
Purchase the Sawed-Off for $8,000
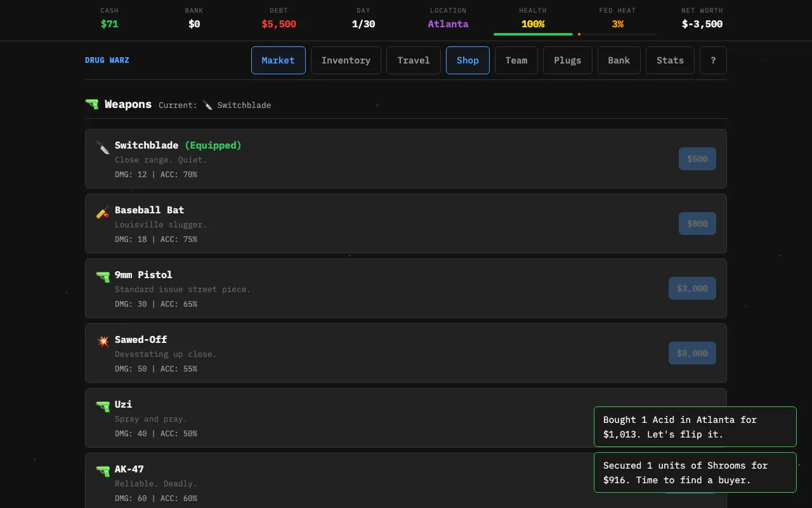pos(692,353)
